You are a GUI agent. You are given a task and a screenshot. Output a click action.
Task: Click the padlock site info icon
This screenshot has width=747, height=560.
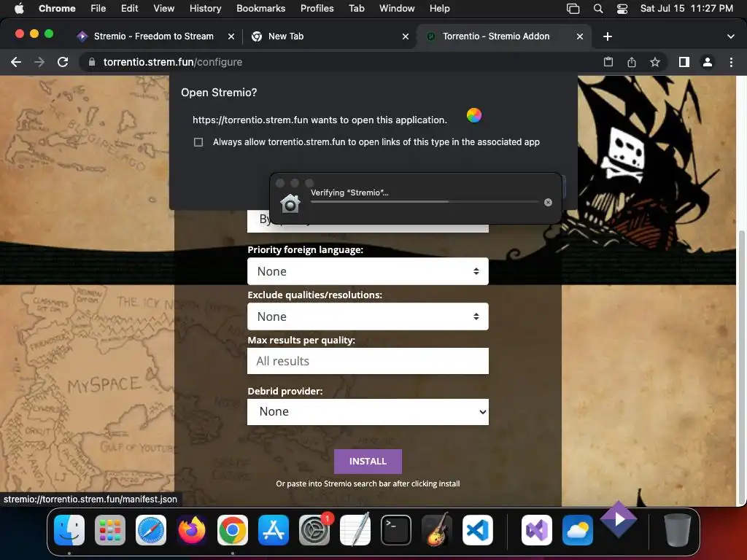click(92, 62)
